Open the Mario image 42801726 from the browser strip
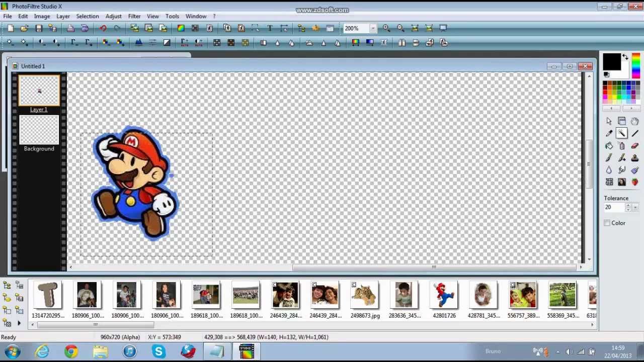The image size is (644, 362). pos(443,295)
